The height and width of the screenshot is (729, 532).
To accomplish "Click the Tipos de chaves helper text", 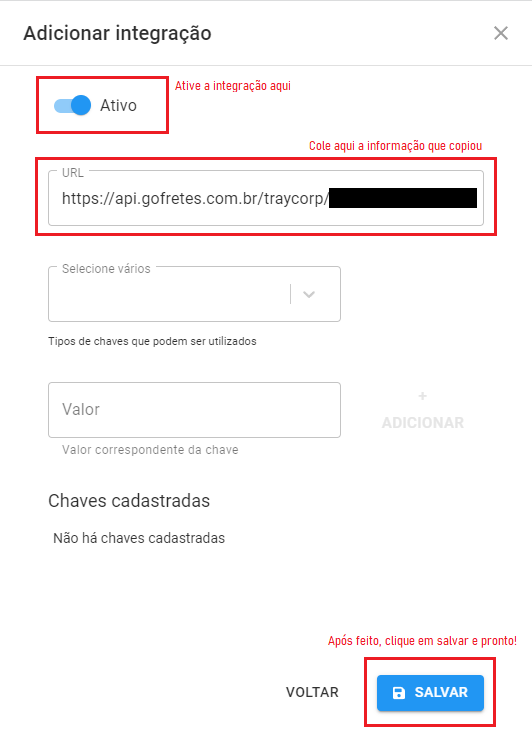I will pos(152,341).
